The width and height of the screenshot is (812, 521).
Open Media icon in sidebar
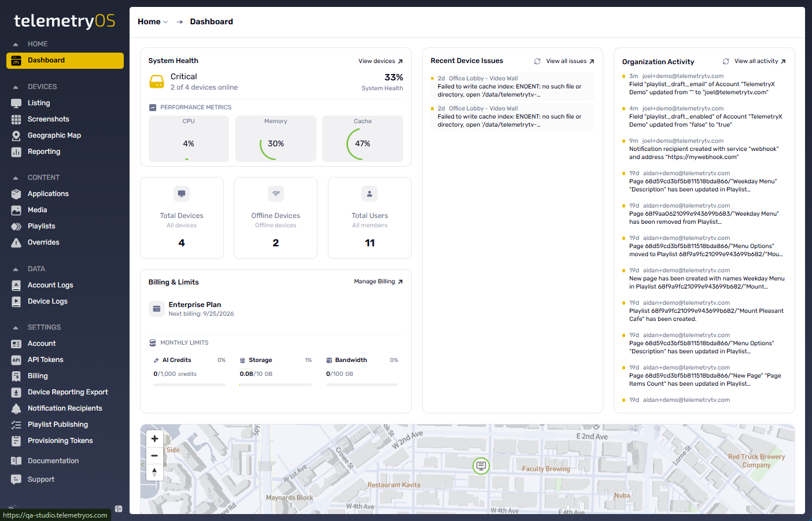point(16,210)
